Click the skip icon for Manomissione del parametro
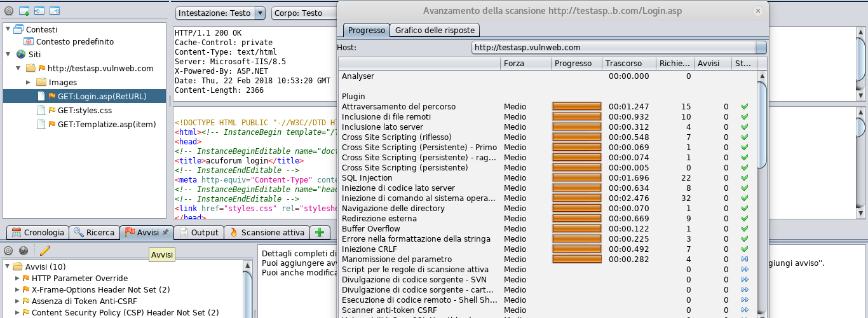This screenshot has width=868, height=318. coord(745,259)
